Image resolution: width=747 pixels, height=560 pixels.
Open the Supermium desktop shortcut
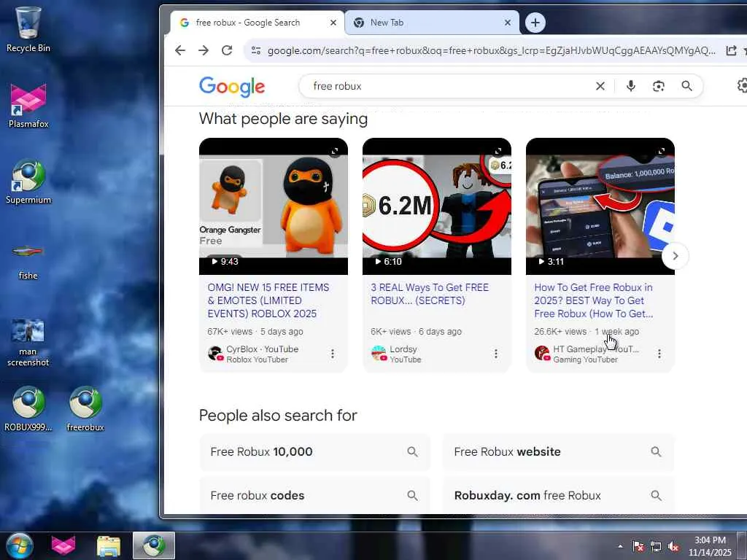pos(28,181)
